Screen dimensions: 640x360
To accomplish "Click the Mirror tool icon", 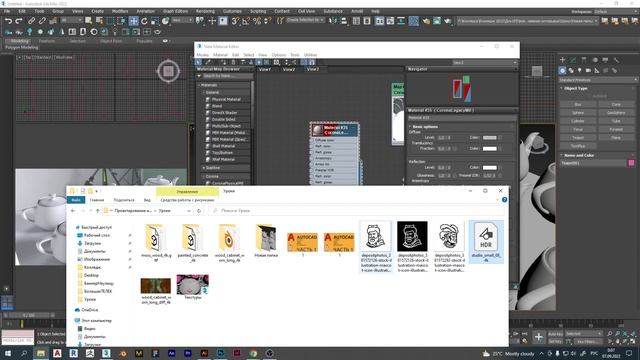I will tap(333, 21).
